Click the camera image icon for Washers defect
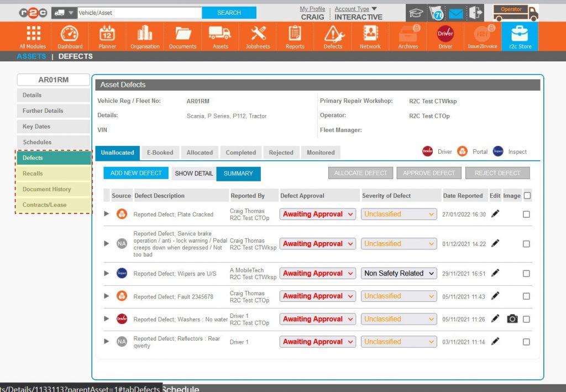This screenshot has width=566, height=392. click(512, 319)
